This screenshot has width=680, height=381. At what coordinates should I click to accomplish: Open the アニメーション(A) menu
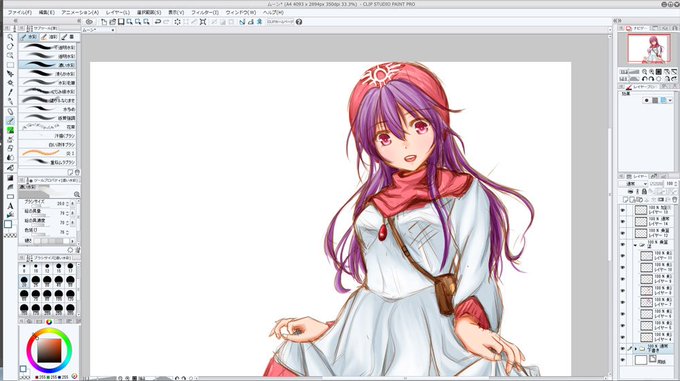click(x=80, y=13)
